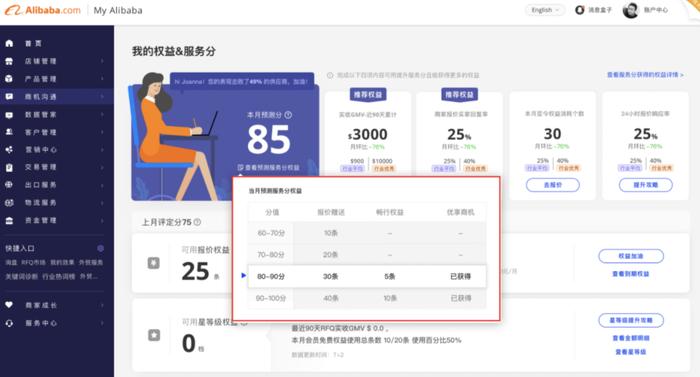Click the 店铺管理 shop icon
This screenshot has width=700, height=377.
9,61
